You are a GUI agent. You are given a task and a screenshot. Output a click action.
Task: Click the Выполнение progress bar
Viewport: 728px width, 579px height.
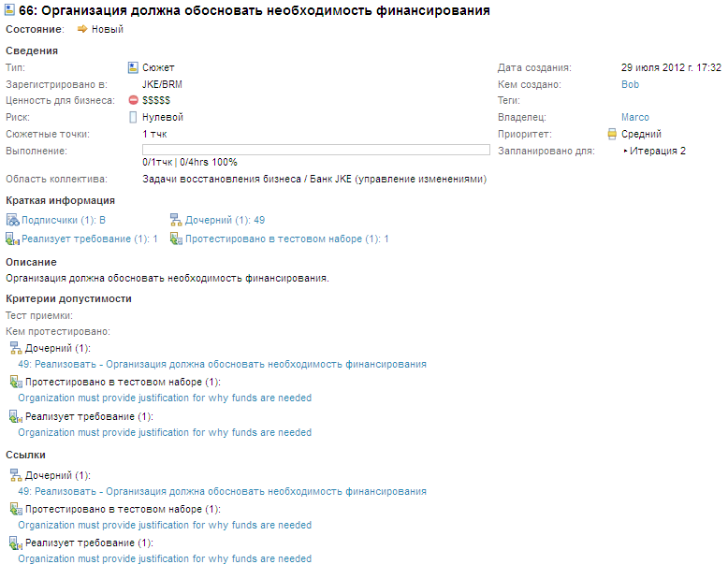point(315,150)
